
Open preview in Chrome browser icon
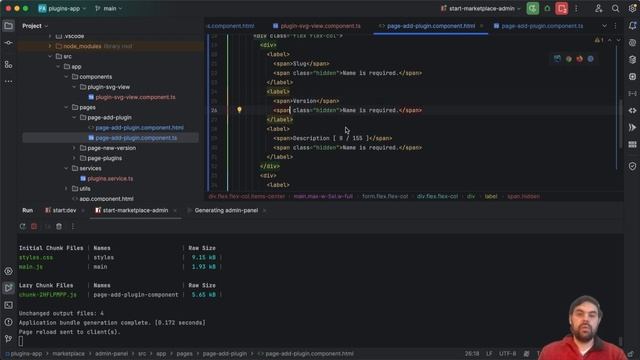569,59
